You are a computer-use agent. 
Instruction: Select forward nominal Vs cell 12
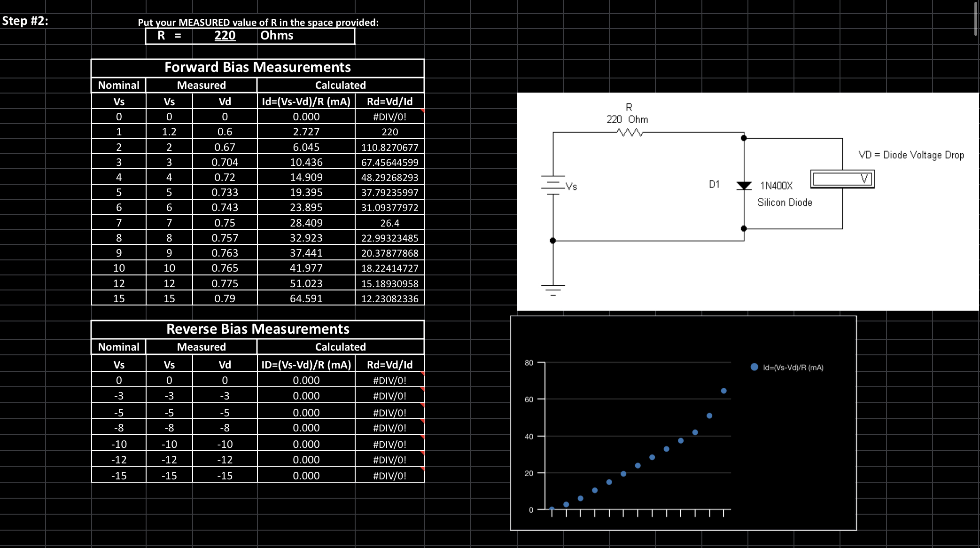pos(119,283)
